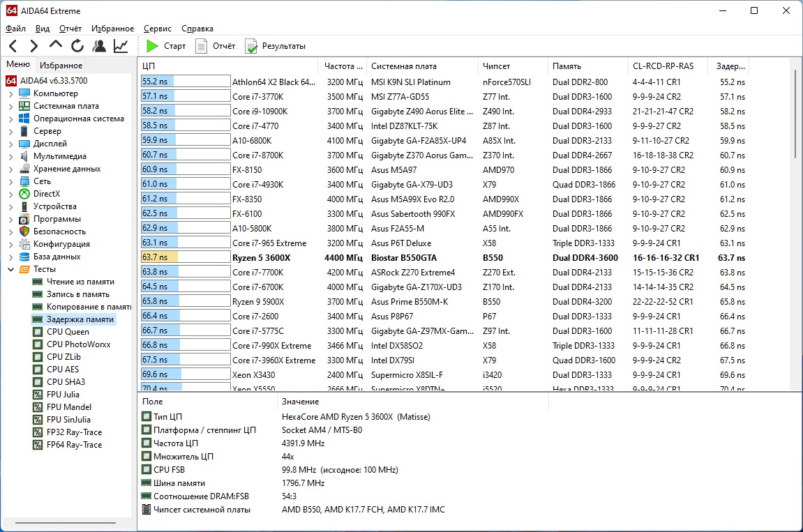Open the Вид menu
The height and width of the screenshot is (532, 803).
[43, 29]
